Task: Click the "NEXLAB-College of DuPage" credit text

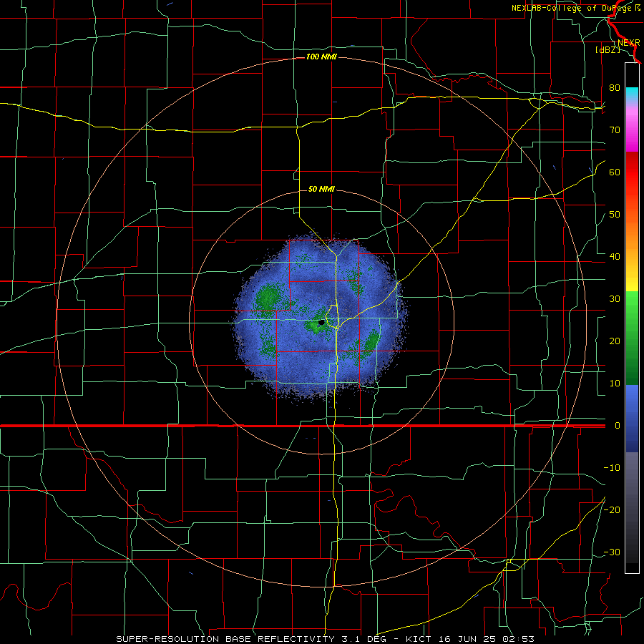Action: 571,8
